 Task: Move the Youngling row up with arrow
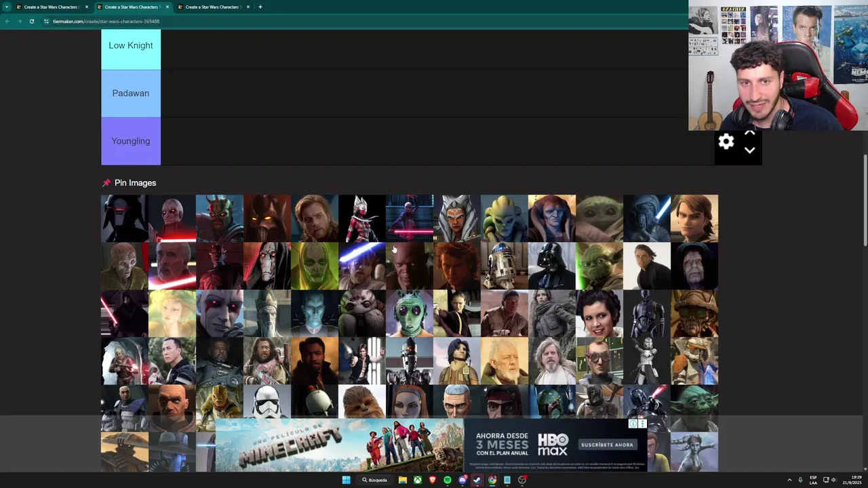(x=749, y=134)
